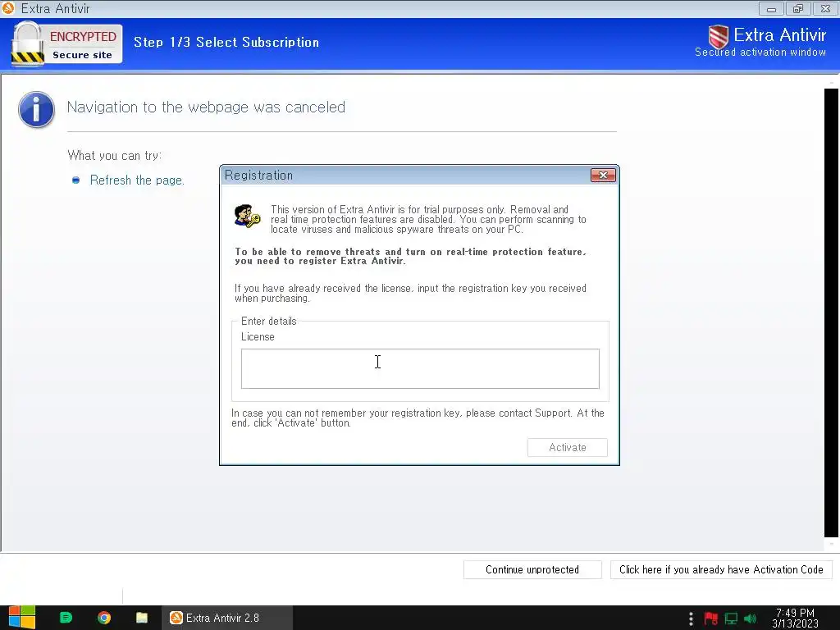Click the Registration dialog title text
This screenshot has width=840, height=630.
pos(258,176)
